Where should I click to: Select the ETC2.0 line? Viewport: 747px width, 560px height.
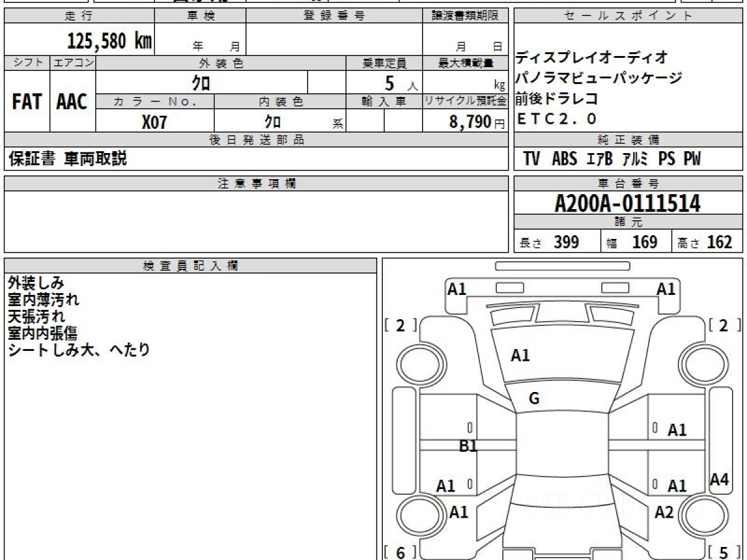[x=557, y=118]
